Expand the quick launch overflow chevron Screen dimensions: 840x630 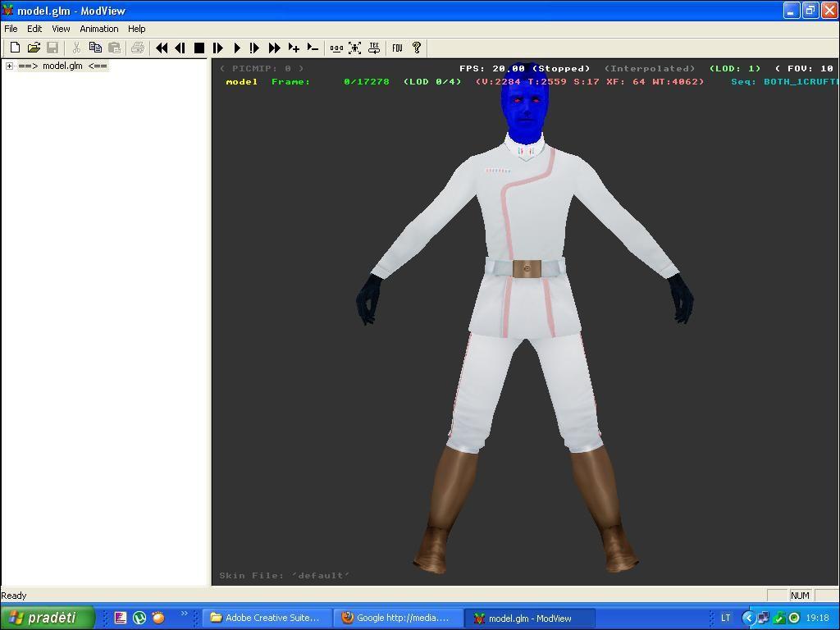click(184, 614)
